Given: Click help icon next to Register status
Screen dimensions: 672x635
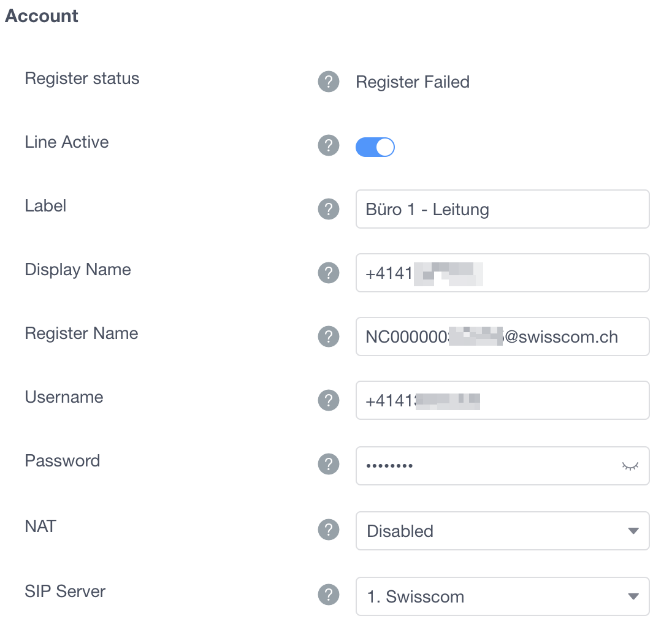Looking at the screenshot, I should 329,82.
